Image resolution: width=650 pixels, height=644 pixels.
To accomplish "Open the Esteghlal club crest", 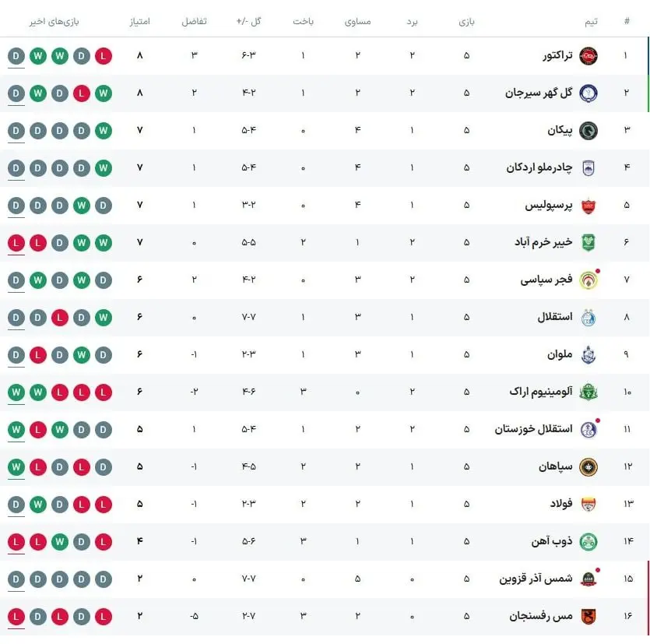I will pyautogui.click(x=588, y=318).
